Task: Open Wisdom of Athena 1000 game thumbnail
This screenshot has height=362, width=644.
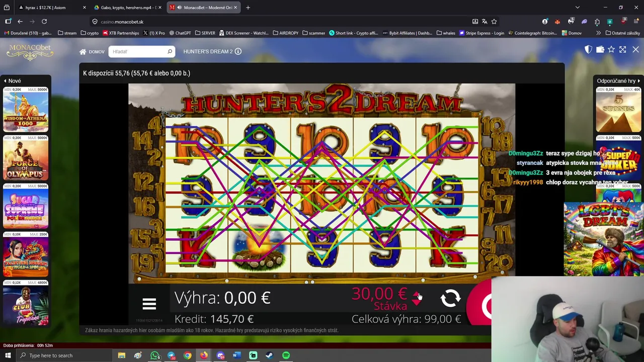Action: pos(26,110)
